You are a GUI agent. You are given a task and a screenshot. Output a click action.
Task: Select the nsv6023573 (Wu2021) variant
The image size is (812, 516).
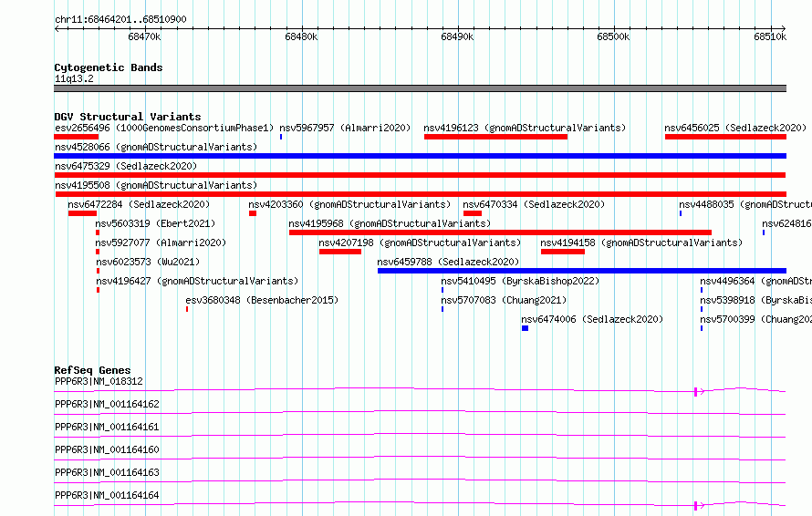(148, 262)
